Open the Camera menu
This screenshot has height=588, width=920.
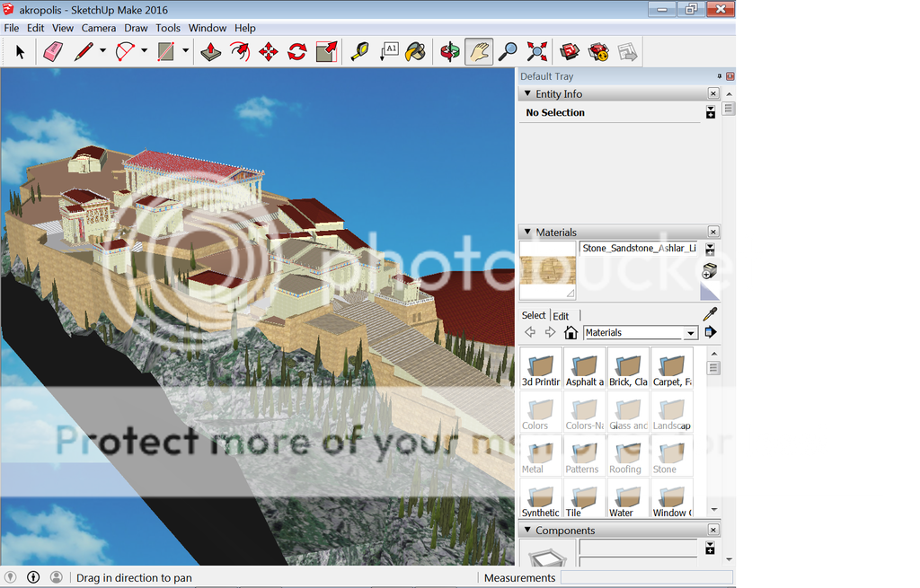(99, 28)
